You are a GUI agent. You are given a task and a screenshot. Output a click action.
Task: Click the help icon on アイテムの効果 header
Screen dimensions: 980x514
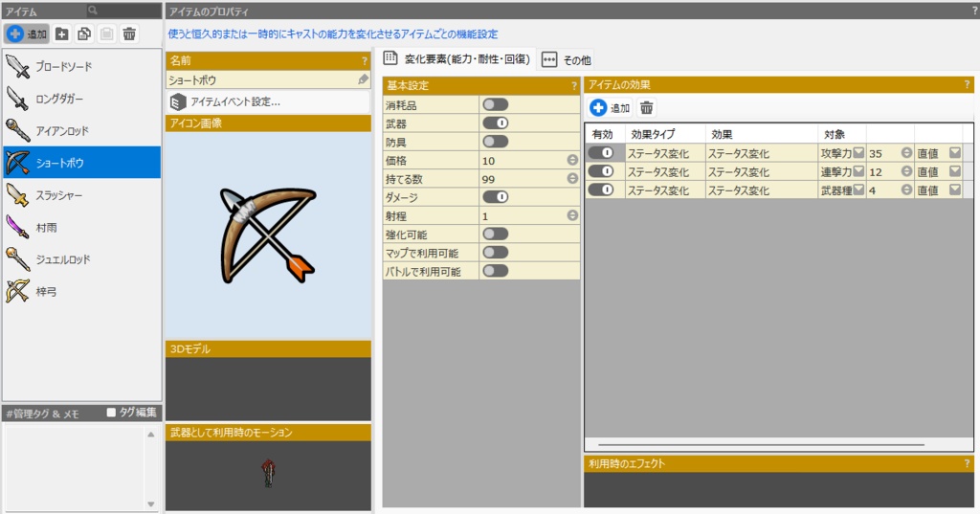[967, 84]
